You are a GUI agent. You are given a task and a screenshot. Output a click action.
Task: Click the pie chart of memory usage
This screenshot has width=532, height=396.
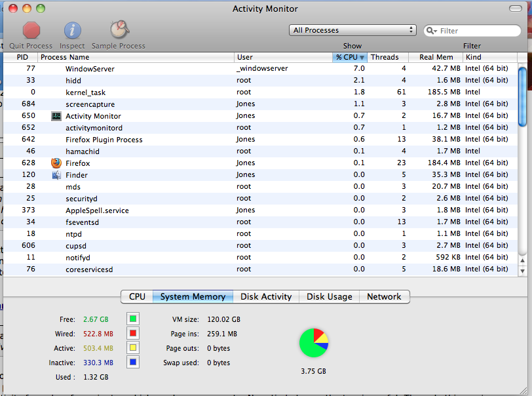313,343
